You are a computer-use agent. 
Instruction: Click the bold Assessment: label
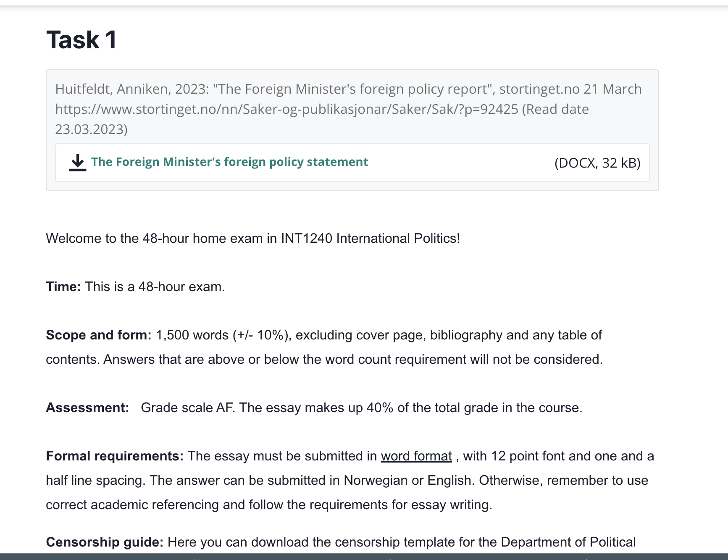(87, 408)
